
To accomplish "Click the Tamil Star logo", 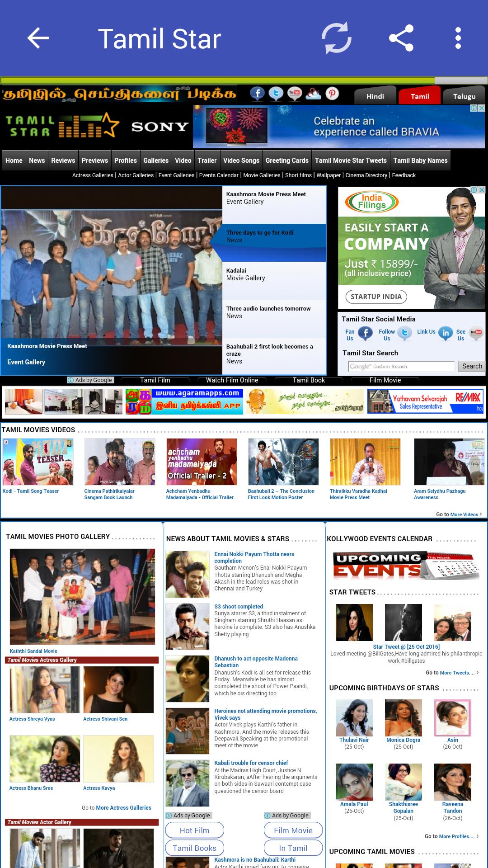I will click(x=62, y=126).
